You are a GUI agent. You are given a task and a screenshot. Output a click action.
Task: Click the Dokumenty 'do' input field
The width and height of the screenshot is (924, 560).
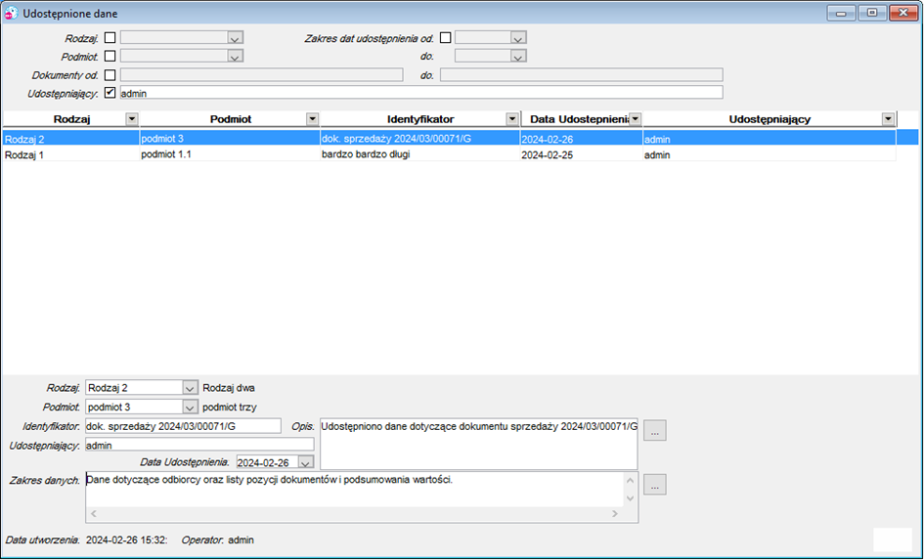tap(581, 75)
